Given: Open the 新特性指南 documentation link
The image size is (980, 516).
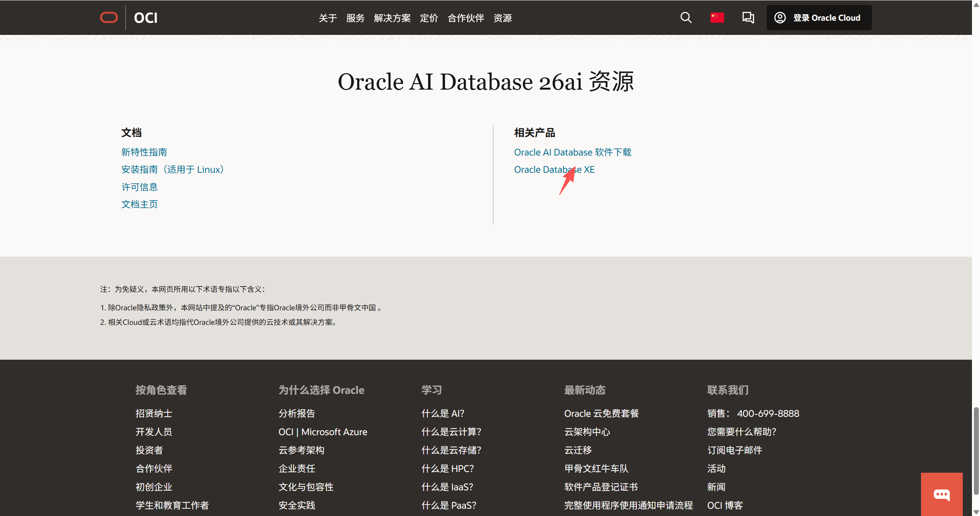Looking at the screenshot, I should click(144, 152).
